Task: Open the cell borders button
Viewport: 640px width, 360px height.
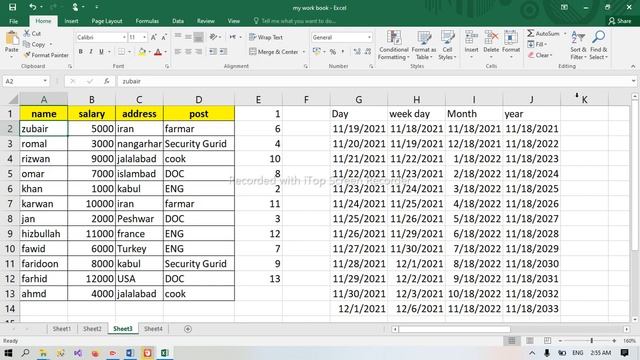Action: click(x=122, y=52)
